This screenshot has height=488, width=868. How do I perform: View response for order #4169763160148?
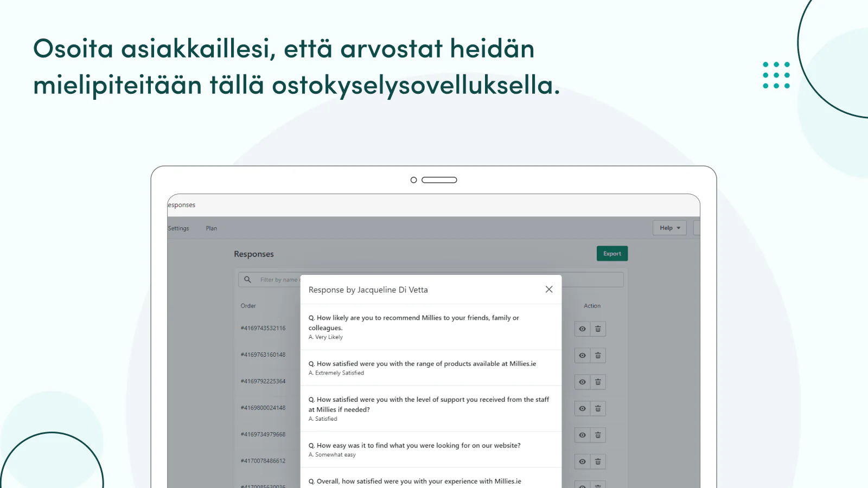[x=583, y=356]
